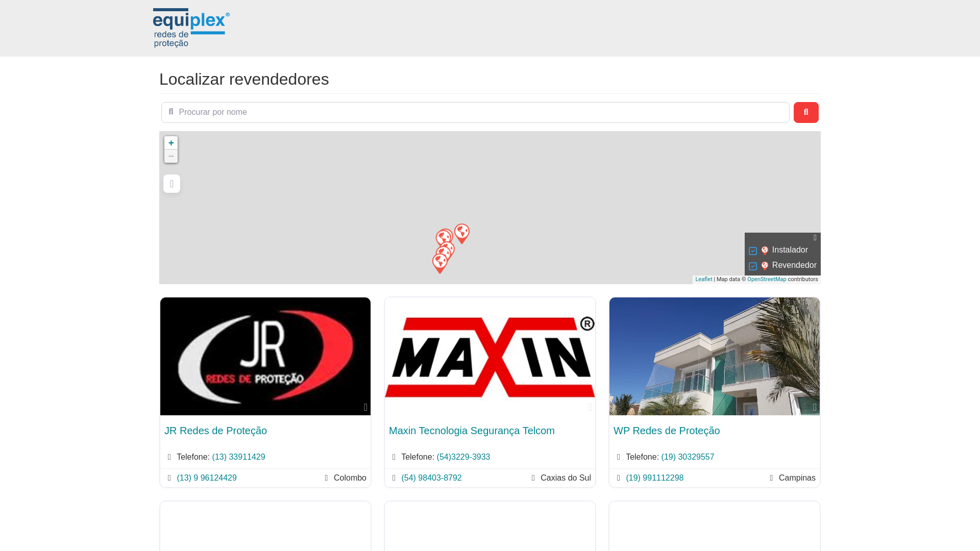Select the isolated rightmost map pin
Screen dimensions: 980x551
[x=462, y=234]
